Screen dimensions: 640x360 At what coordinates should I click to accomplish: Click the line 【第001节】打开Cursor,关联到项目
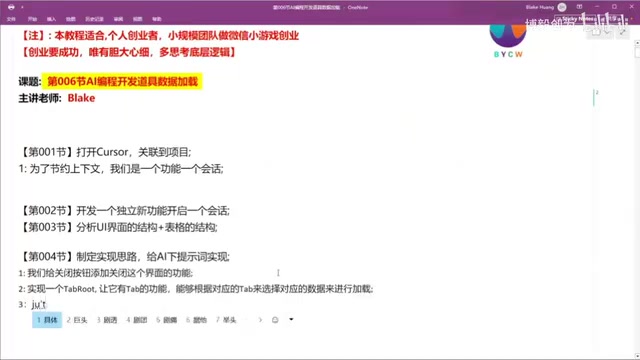(x=105, y=152)
